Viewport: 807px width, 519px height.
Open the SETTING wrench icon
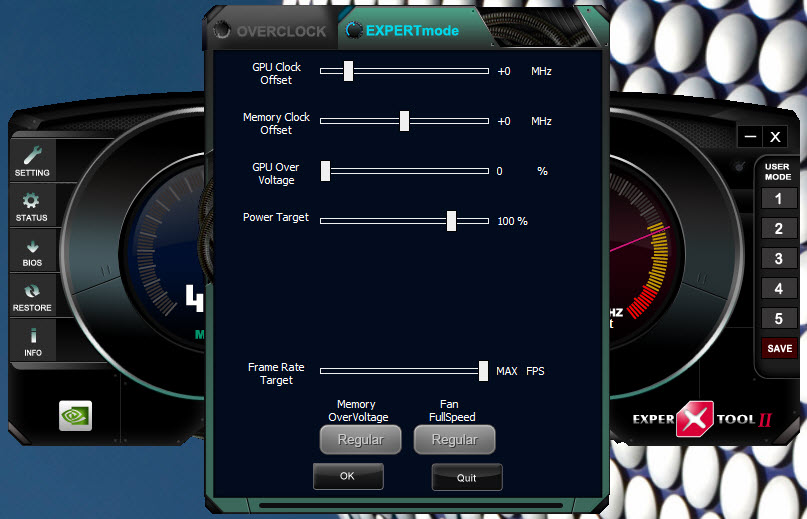32,160
